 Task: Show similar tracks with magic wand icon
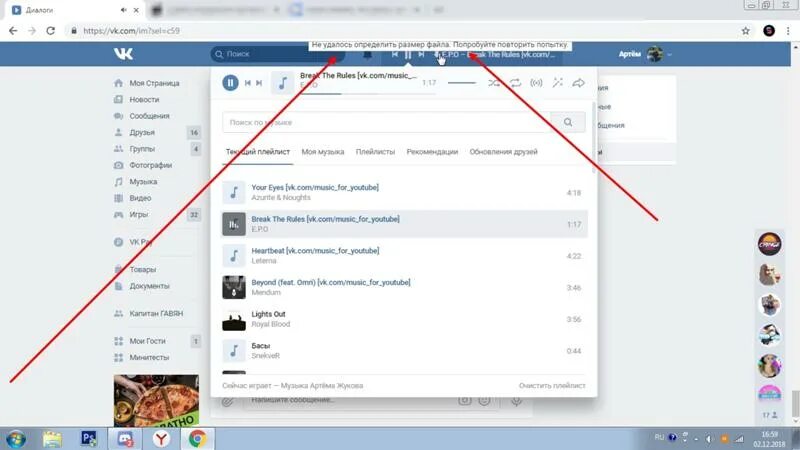click(558, 83)
